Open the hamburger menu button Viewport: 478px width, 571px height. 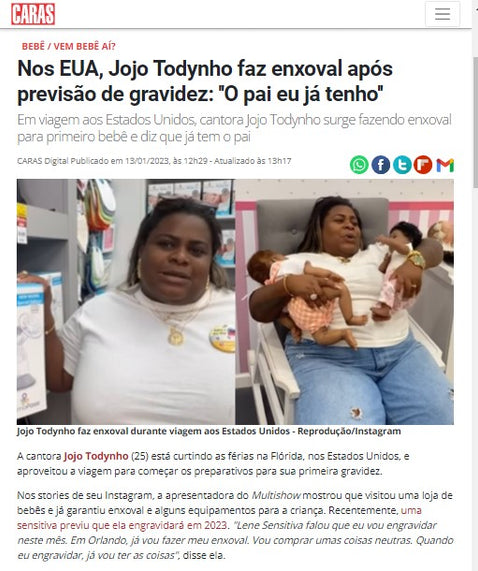[x=442, y=14]
